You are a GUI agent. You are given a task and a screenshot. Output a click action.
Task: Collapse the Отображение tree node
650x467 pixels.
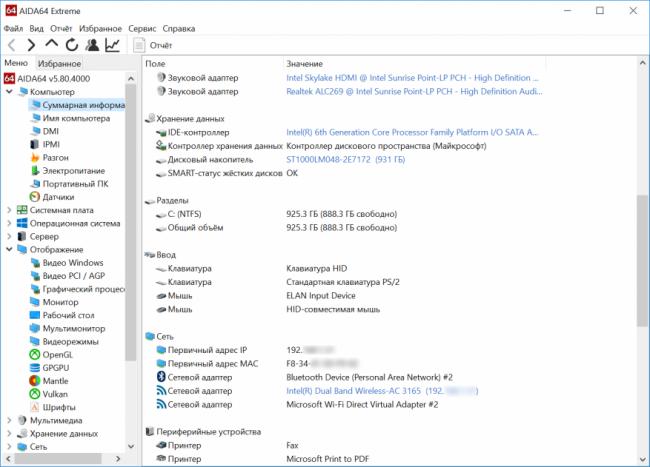click(9, 249)
